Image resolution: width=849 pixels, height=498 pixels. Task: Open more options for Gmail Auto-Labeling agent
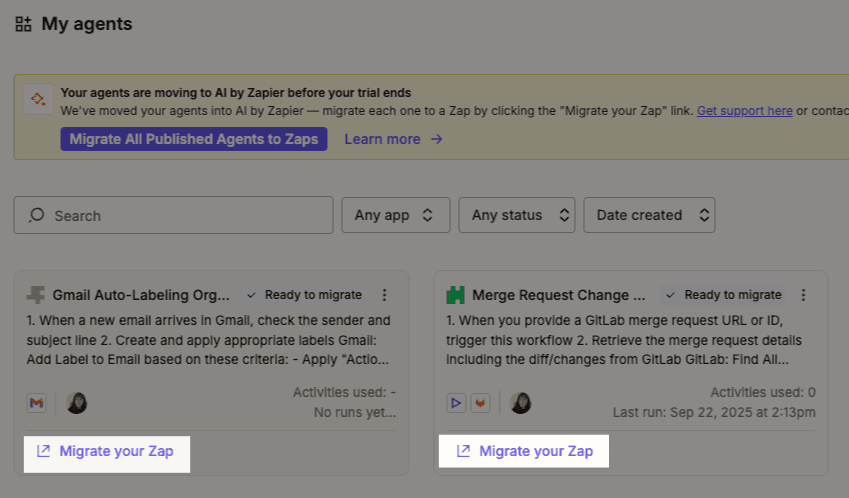384,295
